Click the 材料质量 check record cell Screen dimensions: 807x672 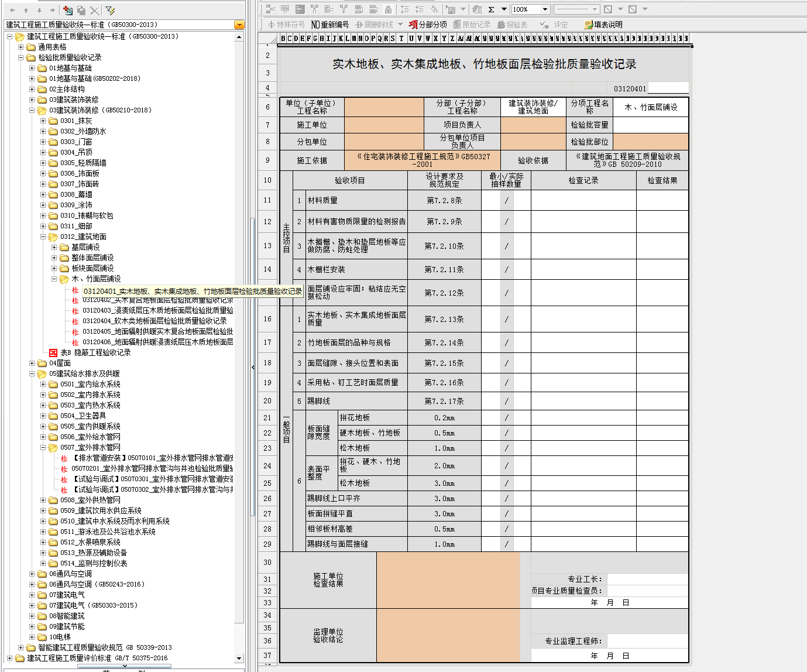[x=583, y=200]
